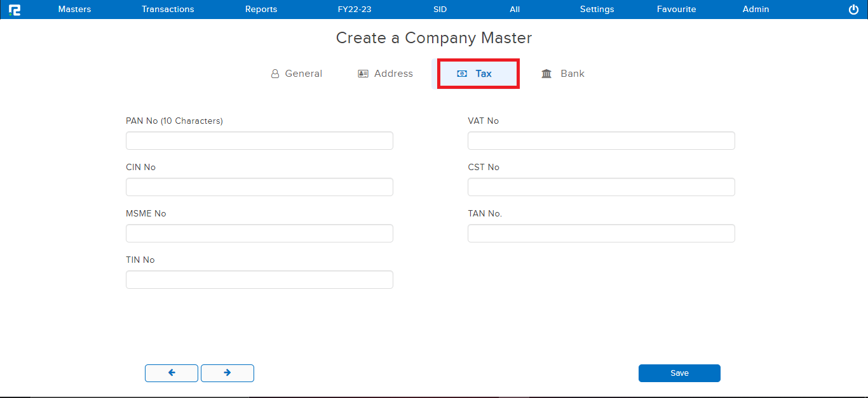Click the left arrow previous button

pyautogui.click(x=172, y=373)
